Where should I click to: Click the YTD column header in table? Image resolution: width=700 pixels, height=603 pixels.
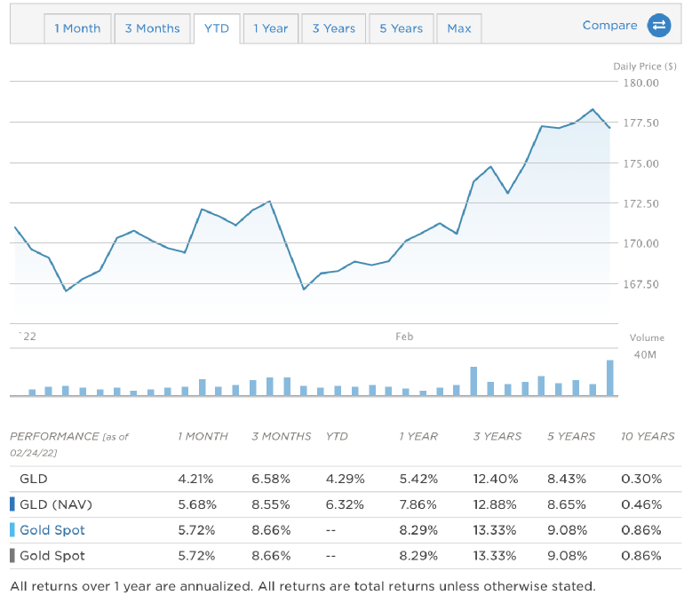tap(337, 437)
